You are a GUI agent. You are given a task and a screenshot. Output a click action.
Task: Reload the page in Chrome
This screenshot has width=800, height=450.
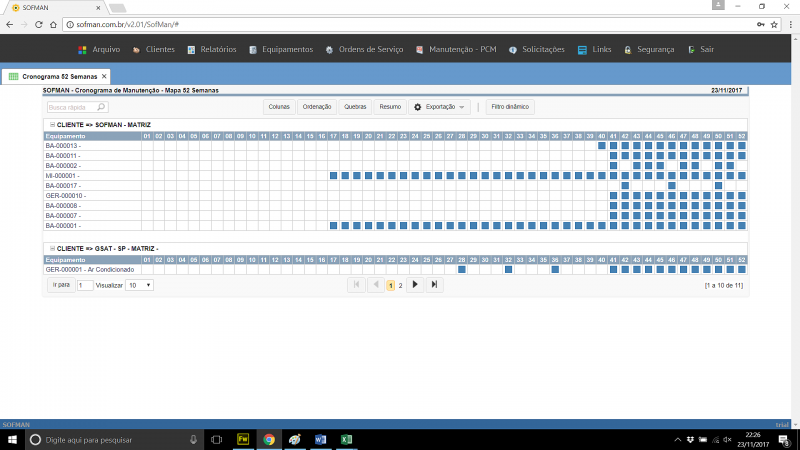tap(48, 22)
